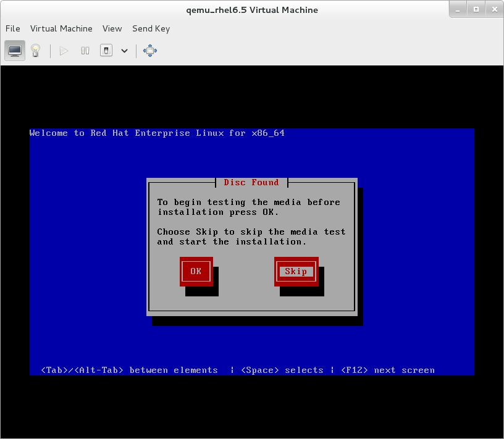This screenshot has width=504, height=439.
Task: Click the '<F12> next screen' hint text
Action: [x=388, y=370]
